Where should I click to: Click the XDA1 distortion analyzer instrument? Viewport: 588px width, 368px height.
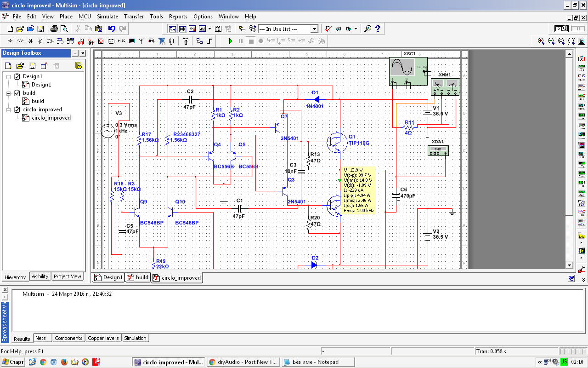(438, 150)
